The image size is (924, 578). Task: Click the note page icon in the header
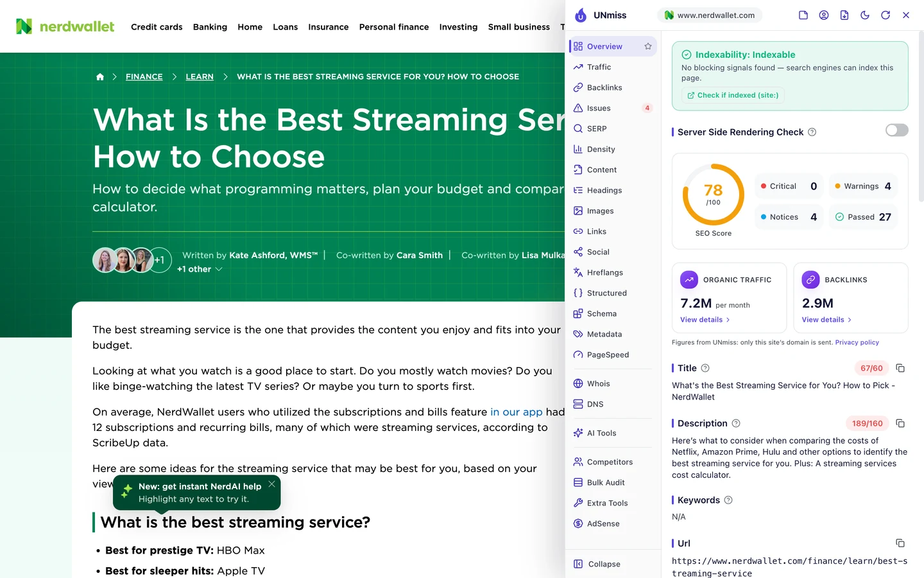tap(803, 15)
